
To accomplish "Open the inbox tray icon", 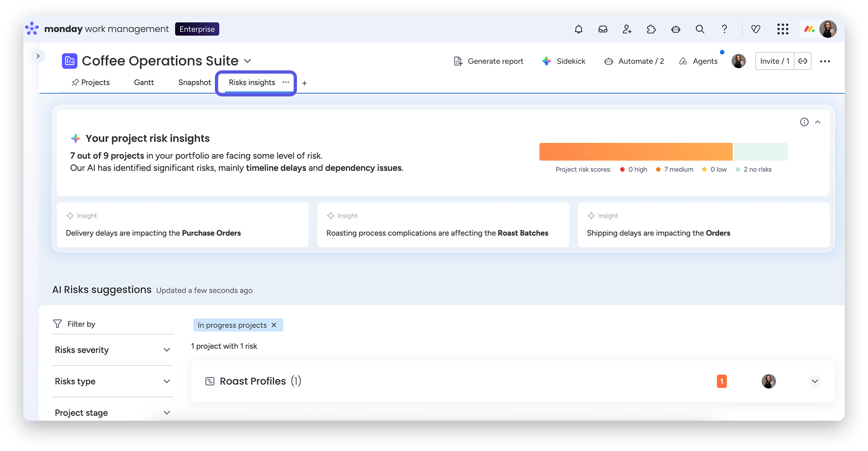I will coord(603,29).
